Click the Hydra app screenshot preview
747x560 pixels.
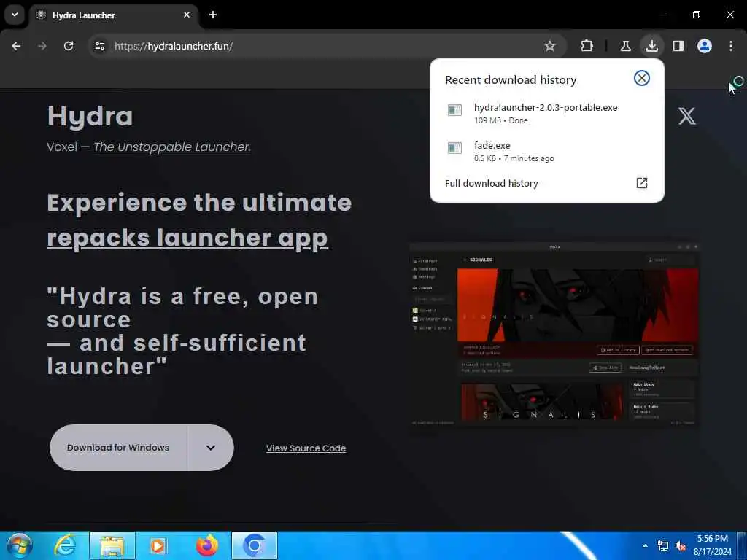[554, 334]
